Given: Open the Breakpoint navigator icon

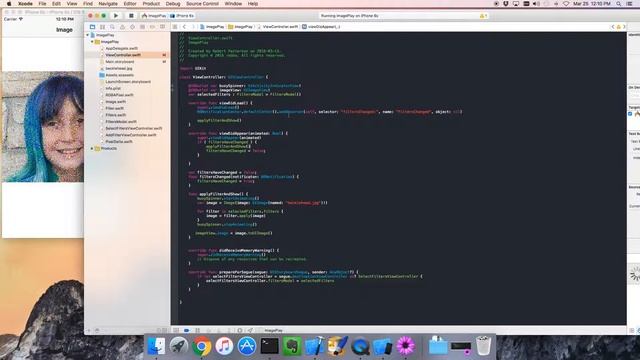Looking at the screenshot, I should pyautogui.click(x=152, y=27).
